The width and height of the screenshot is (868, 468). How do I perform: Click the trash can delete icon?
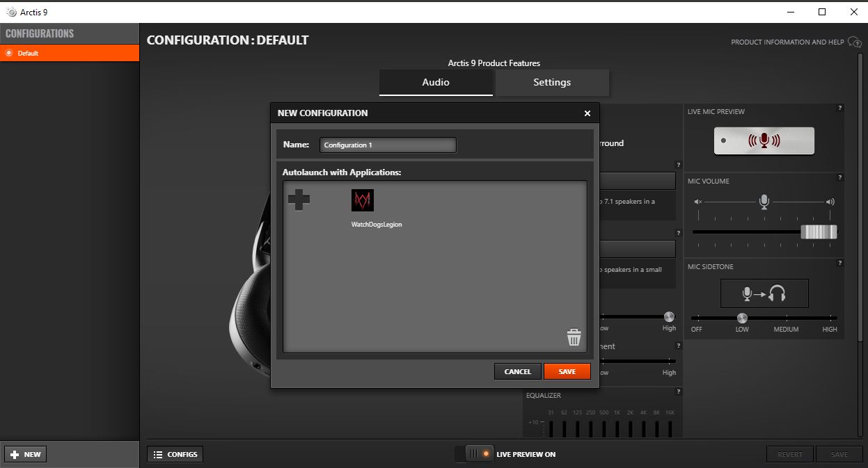tap(574, 337)
